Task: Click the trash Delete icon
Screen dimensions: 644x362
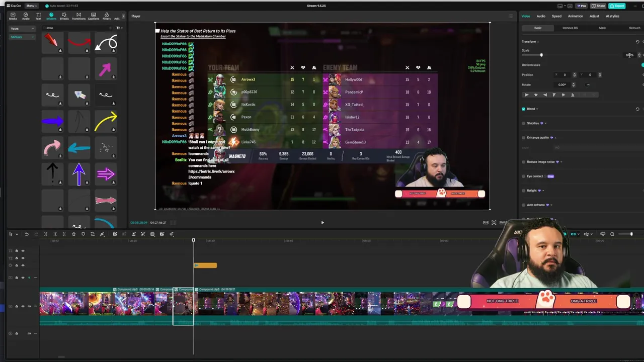Action: (73, 234)
